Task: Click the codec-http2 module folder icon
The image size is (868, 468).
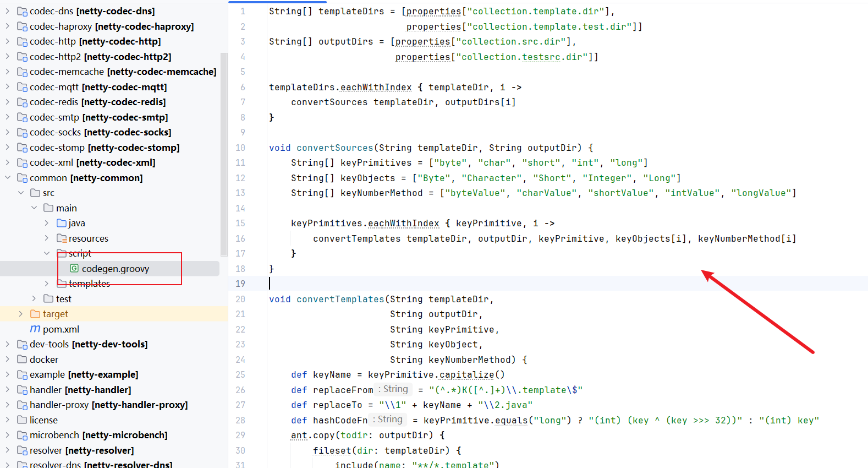Action: (22, 57)
